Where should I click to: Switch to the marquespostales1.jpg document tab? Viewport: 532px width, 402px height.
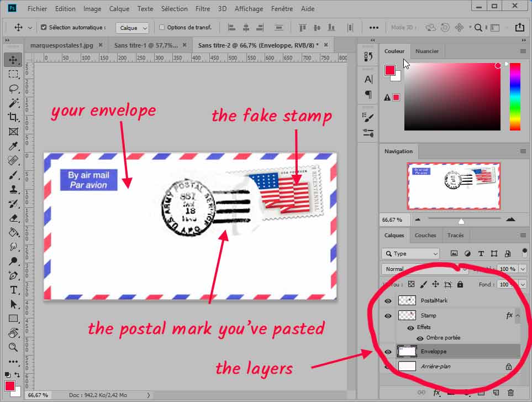(62, 45)
